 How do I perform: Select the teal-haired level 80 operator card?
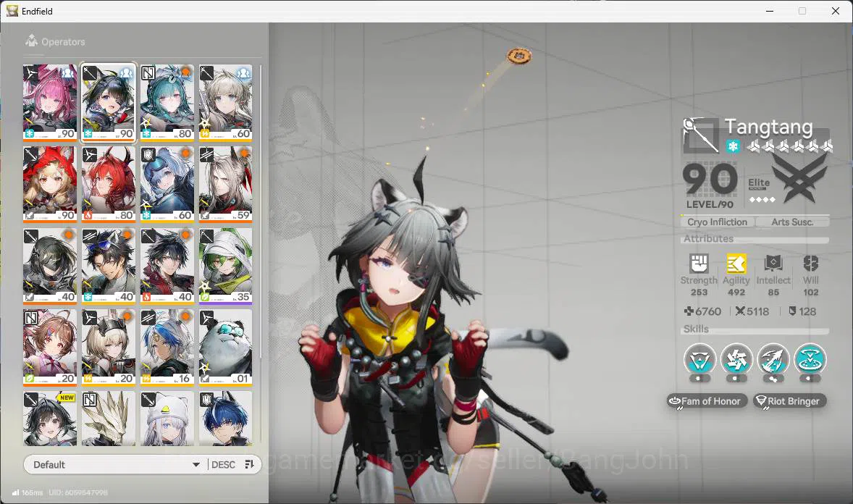[167, 103]
